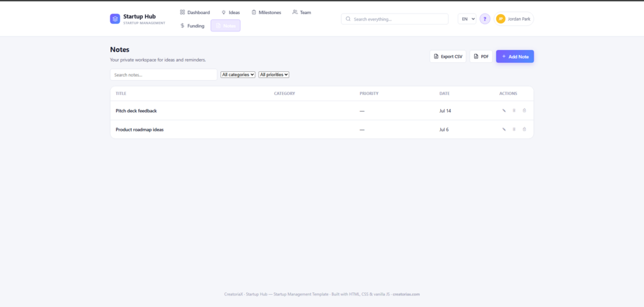Export notes as CSV
Image resolution: width=644 pixels, height=307 pixels.
tap(448, 56)
